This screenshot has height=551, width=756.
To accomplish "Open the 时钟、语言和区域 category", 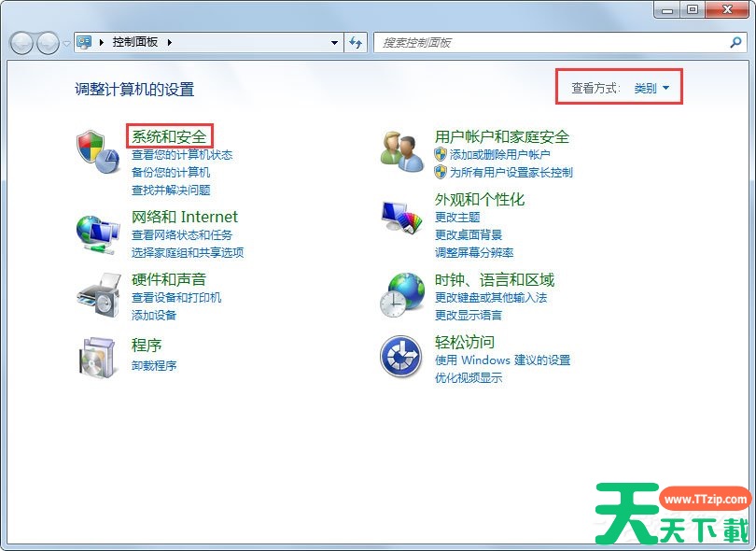I will pyautogui.click(x=495, y=279).
